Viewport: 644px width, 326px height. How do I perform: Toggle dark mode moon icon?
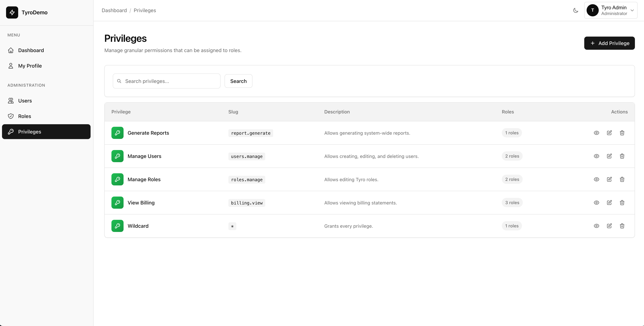[575, 10]
